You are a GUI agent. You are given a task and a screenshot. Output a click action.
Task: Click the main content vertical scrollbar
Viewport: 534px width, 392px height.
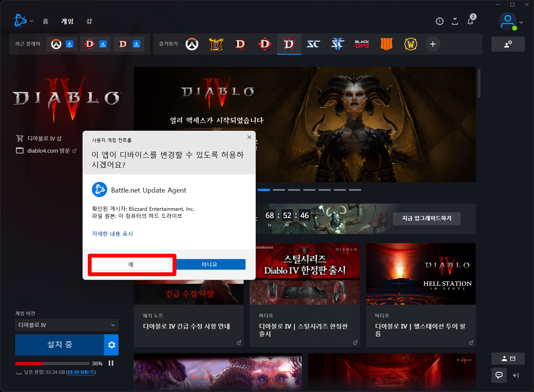(x=479, y=84)
